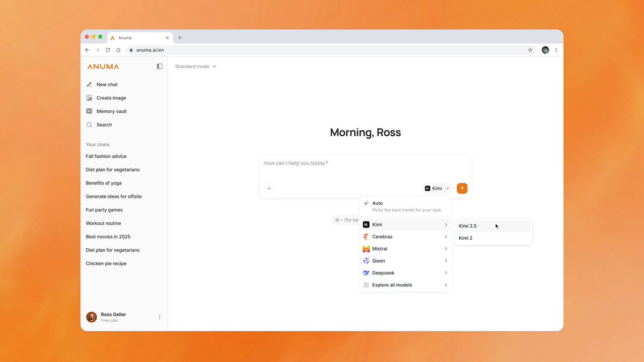The image size is (644, 362).
Task: Click Ross Geller's avatar in the sidebar
Action: pos(92,317)
